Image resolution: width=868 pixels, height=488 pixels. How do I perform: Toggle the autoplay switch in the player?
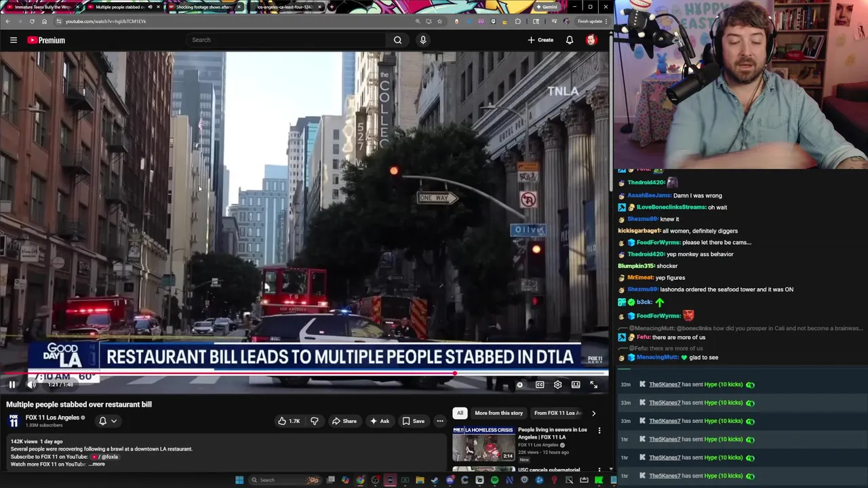click(x=520, y=384)
